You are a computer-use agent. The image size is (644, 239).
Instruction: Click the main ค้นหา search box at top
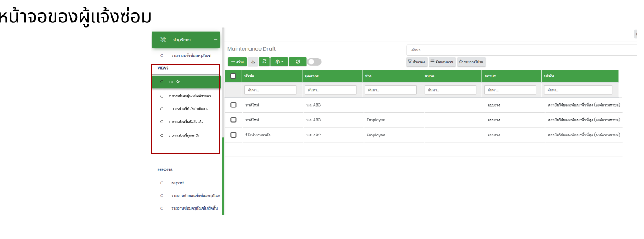520,50
